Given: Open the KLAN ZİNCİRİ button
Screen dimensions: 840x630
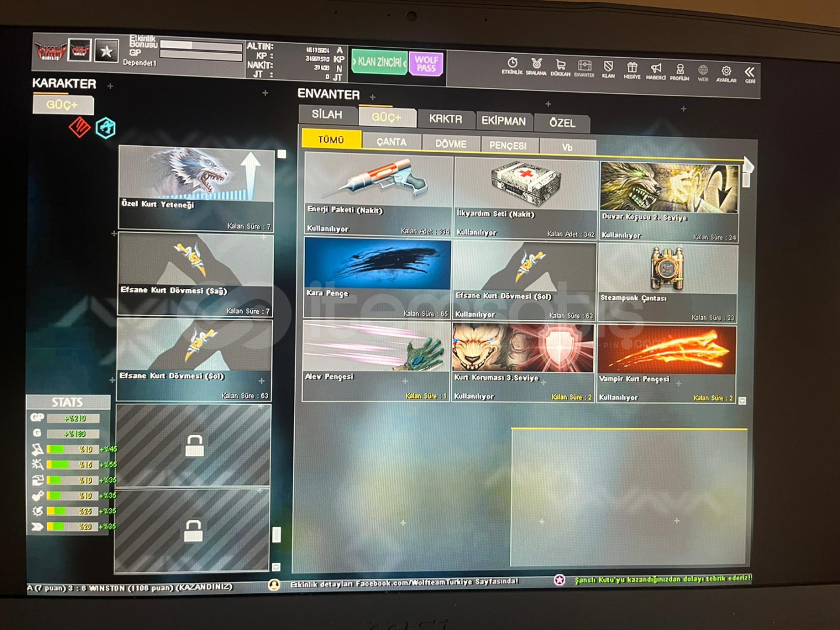Looking at the screenshot, I should 379,62.
